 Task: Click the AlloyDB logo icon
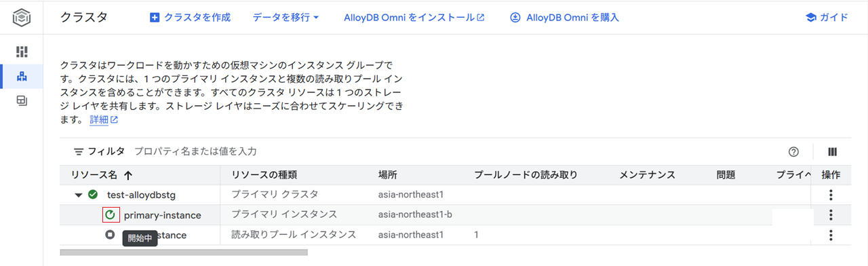click(22, 18)
